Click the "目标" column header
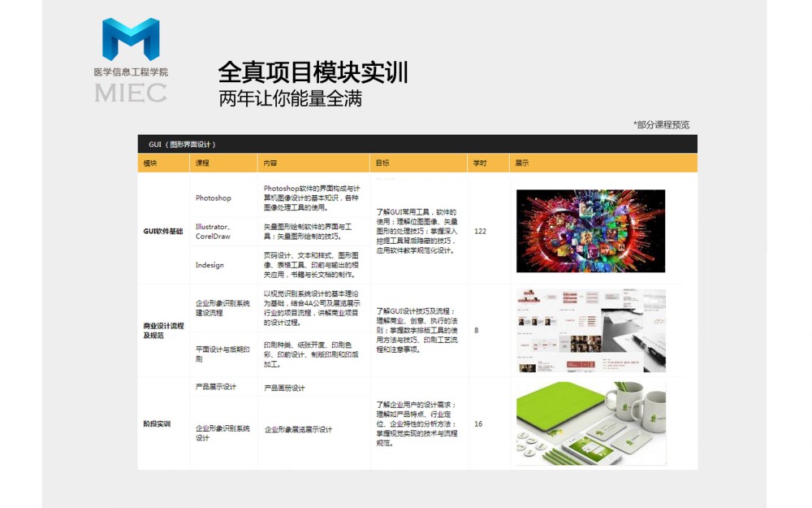This screenshot has width=812, height=508. [x=418, y=163]
